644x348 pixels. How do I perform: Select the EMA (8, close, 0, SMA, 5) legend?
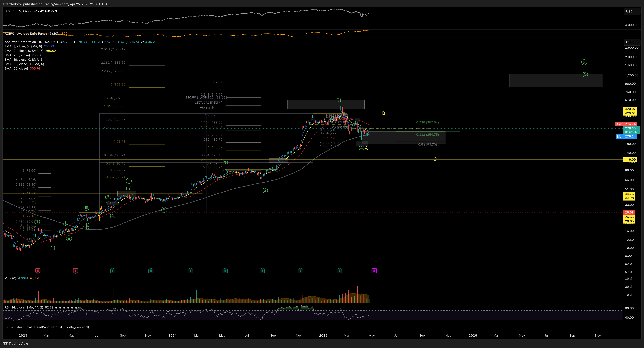(23, 46)
